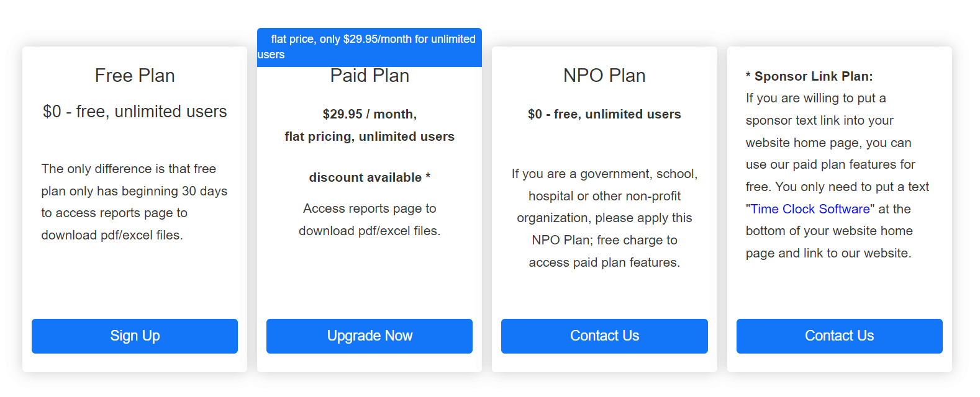This screenshot has width=980, height=397.
Task: Click Contact Us under Sponsor Link Plan
Action: pyautogui.click(x=839, y=336)
